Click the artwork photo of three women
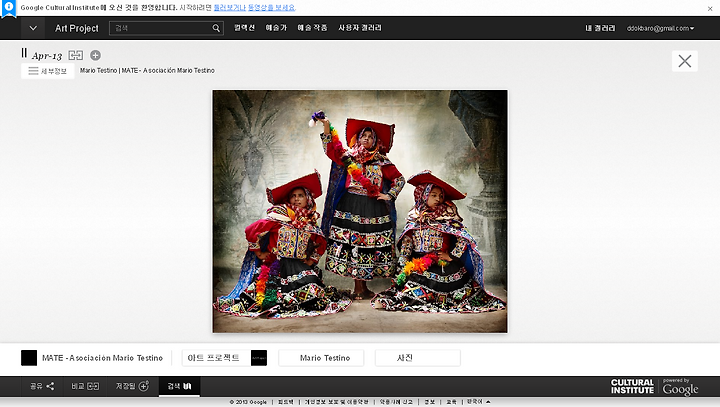This screenshot has width=720, height=407. (x=360, y=211)
